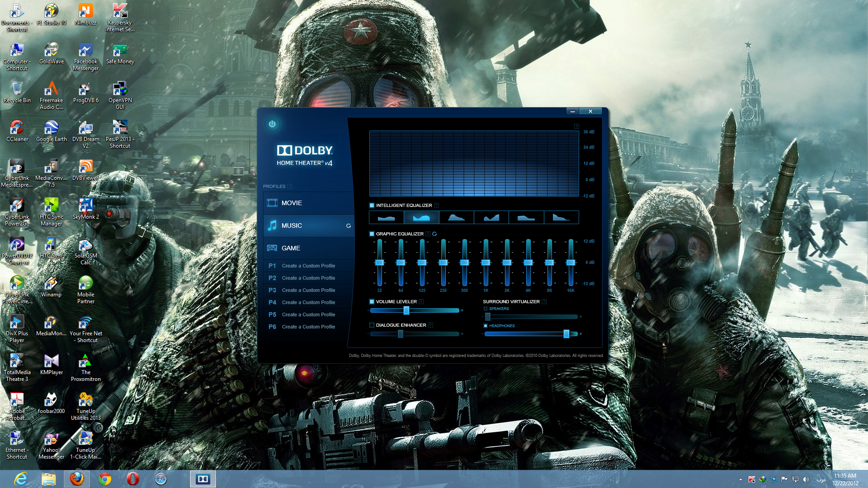Click the 16K equalizer slider handle
868x488 pixels.
[571, 263]
